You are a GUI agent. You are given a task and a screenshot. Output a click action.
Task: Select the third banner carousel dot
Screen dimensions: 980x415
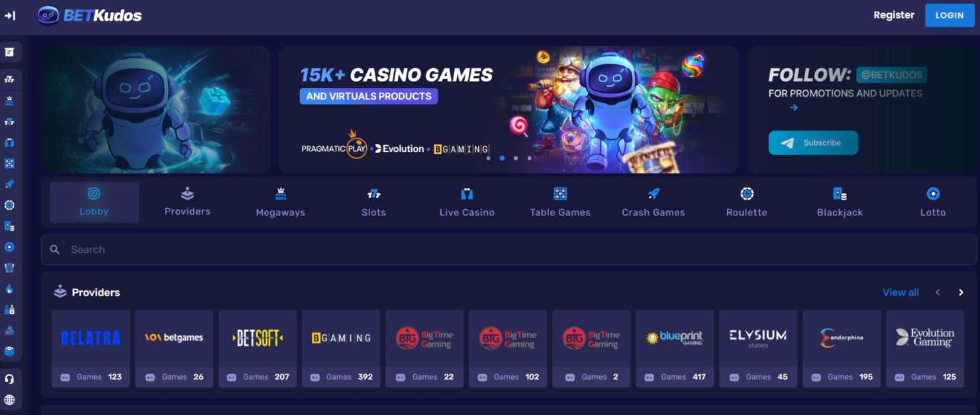tap(516, 158)
